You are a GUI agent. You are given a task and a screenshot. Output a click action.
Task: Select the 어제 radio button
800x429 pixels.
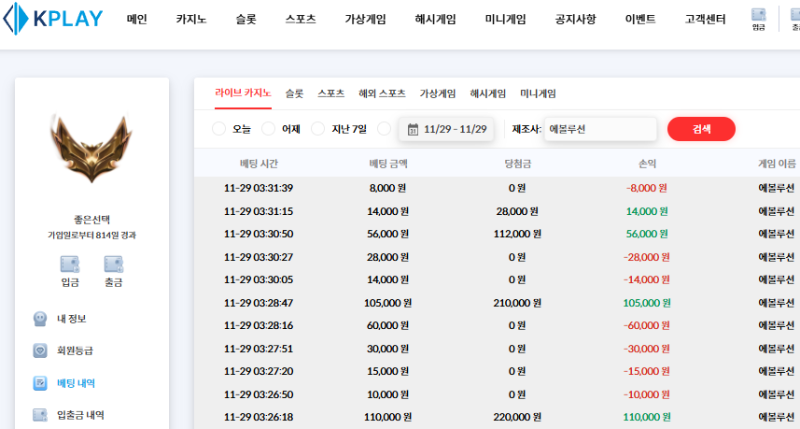click(268, 129)
